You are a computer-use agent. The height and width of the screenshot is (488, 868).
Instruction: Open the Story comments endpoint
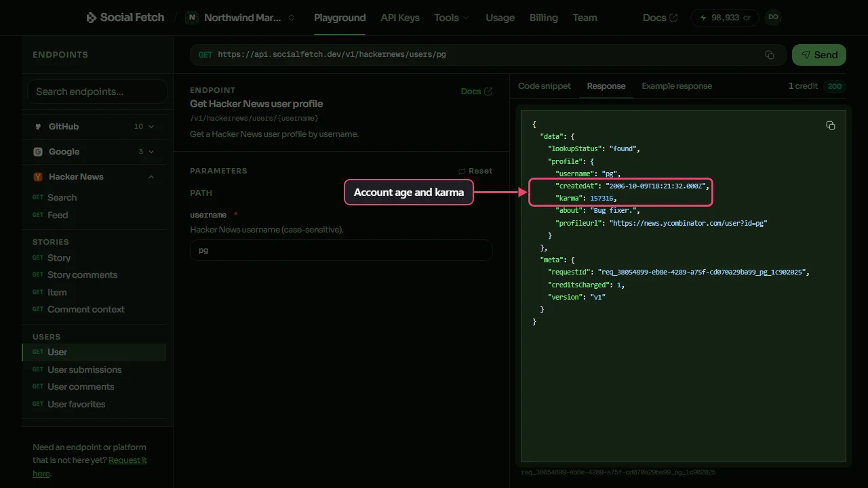pyautogui.click(x=94, y=275)
